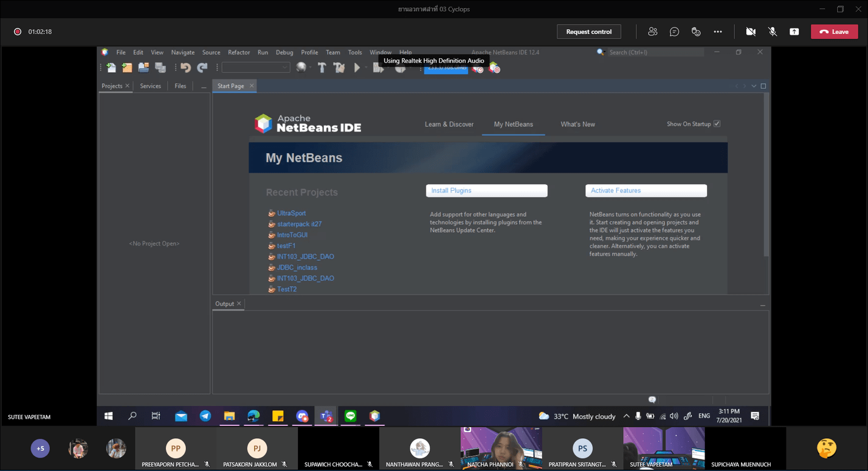Open the Tools menu
The image size is (868, 471).
coord(355,52)
